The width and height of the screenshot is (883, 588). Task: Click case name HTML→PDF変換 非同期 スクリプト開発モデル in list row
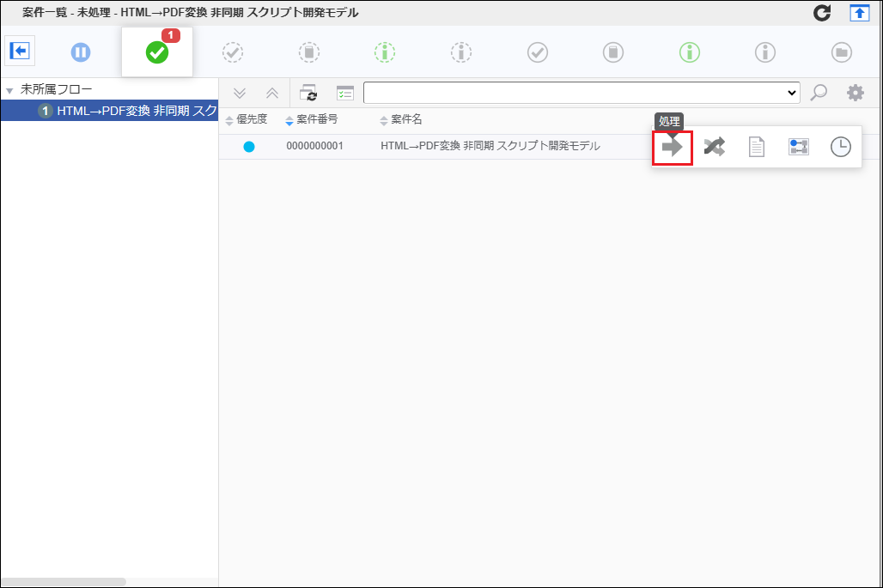490,146
